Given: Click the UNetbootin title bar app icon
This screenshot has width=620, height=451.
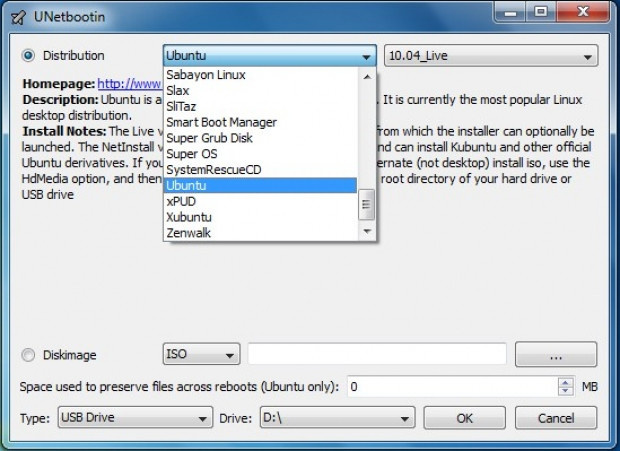Looking at the screenshot, I should (18, 17).
